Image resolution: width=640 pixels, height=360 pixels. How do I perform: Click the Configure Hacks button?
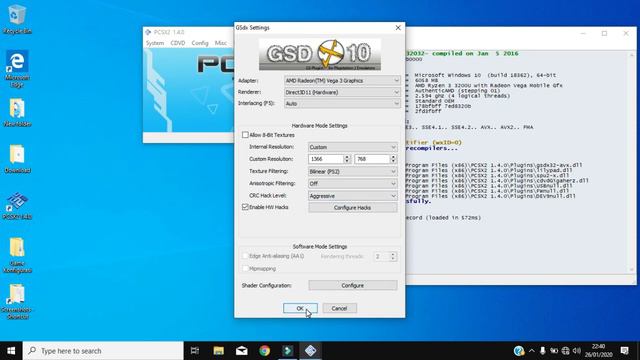click(x=353, y=208)
